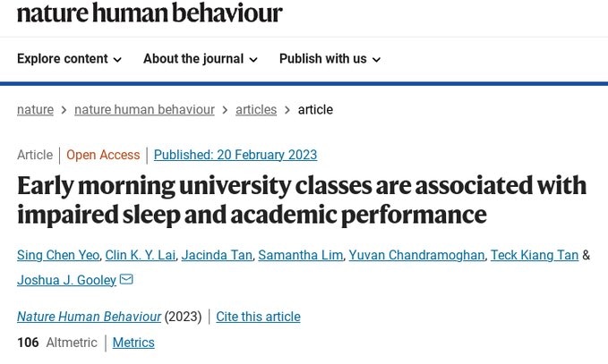Show author Teck Kiang Tan's info

click(535, 255)
